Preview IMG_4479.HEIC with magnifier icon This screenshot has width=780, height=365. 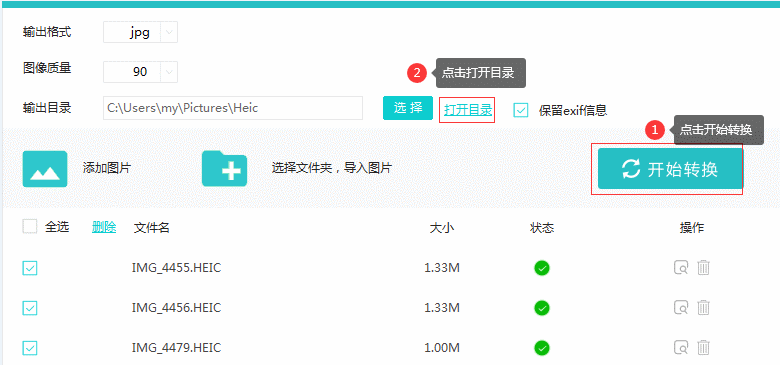click(x=681, y=347)
